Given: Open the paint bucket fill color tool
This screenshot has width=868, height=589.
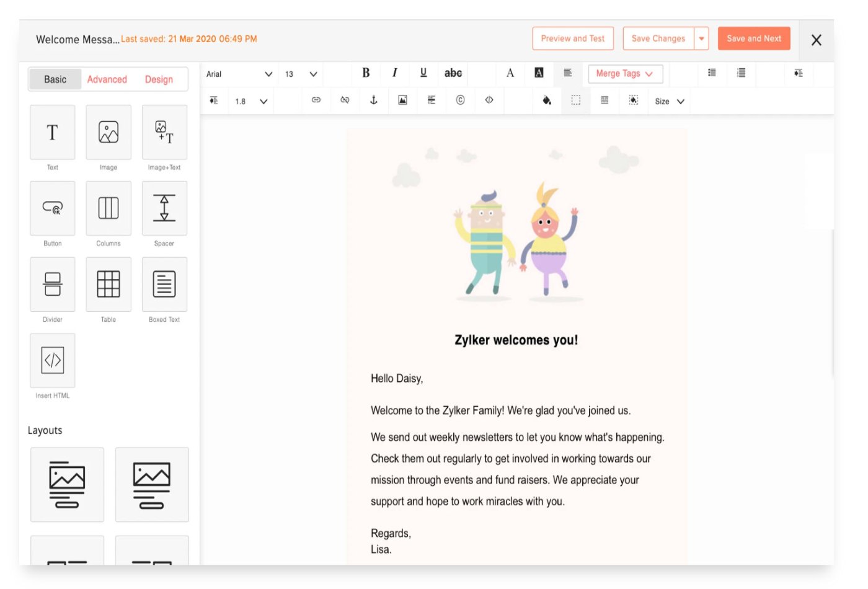Looking at the screenshot, I should click(x=547, y=100).
